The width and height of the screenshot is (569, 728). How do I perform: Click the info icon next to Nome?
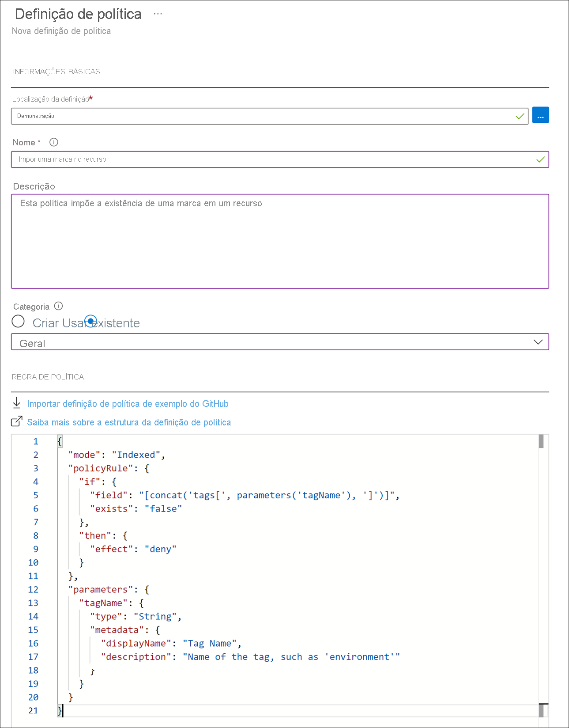tap(54, 142)
